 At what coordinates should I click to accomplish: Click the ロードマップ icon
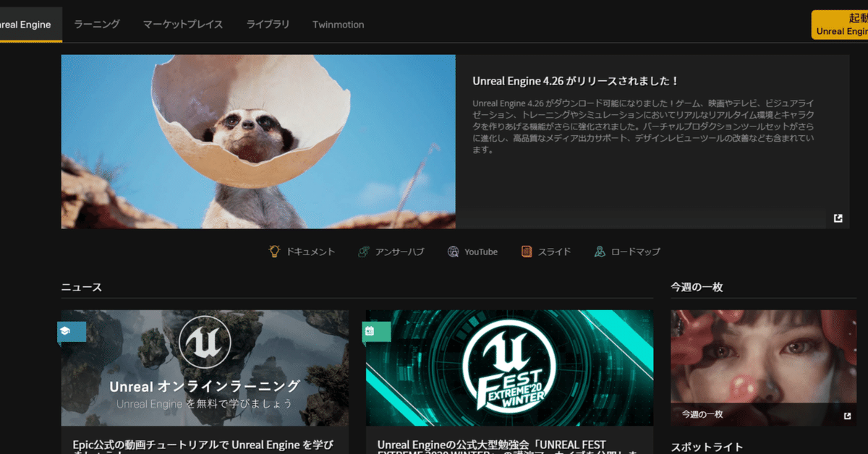point(600,252)
